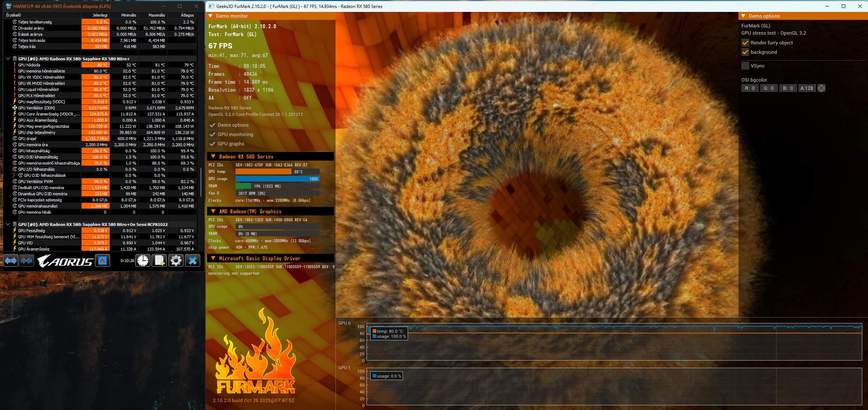Collapse the Radeon RX 580 Series section

(213, 156)
